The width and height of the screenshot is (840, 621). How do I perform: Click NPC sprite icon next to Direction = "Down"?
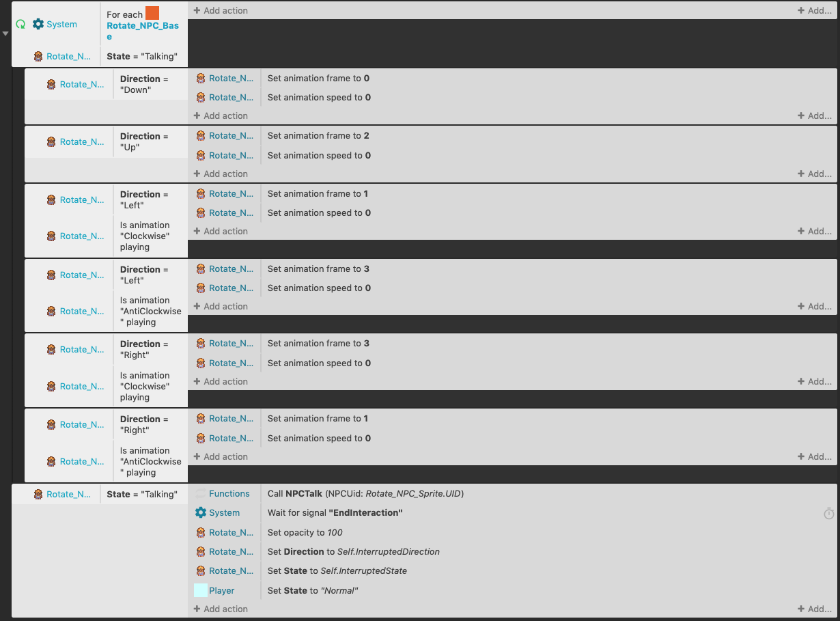coord(51,85)
